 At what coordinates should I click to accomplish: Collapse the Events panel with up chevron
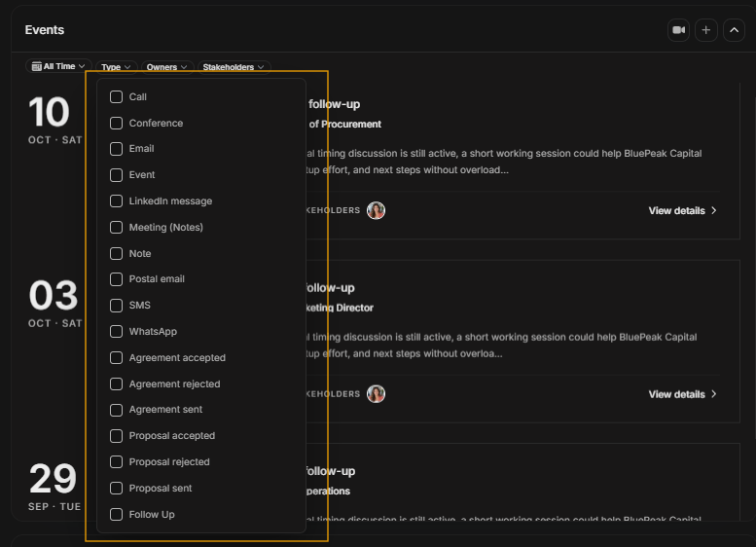[734, 30]
